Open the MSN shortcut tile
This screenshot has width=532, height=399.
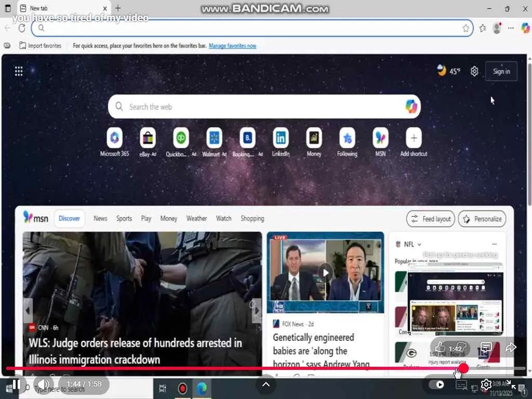click(x=380, y=138)
